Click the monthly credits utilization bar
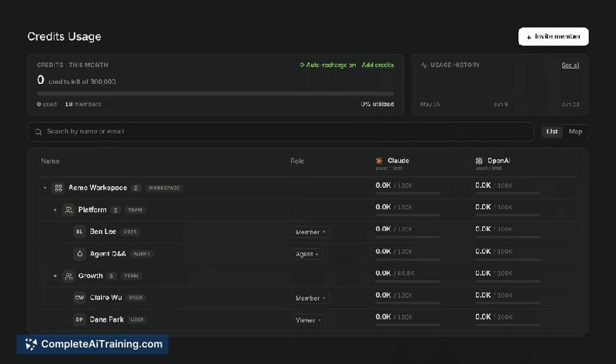 click(216, 93)
